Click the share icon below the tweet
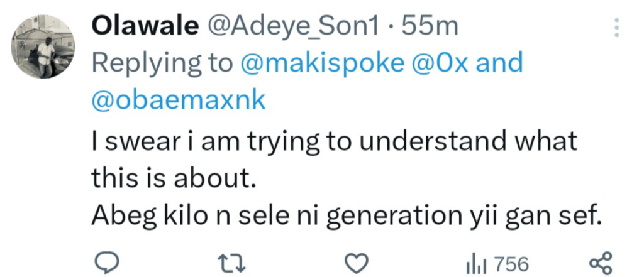Image resolution: width=644 pixels, height=277 pixels. (x=599, y=262)
